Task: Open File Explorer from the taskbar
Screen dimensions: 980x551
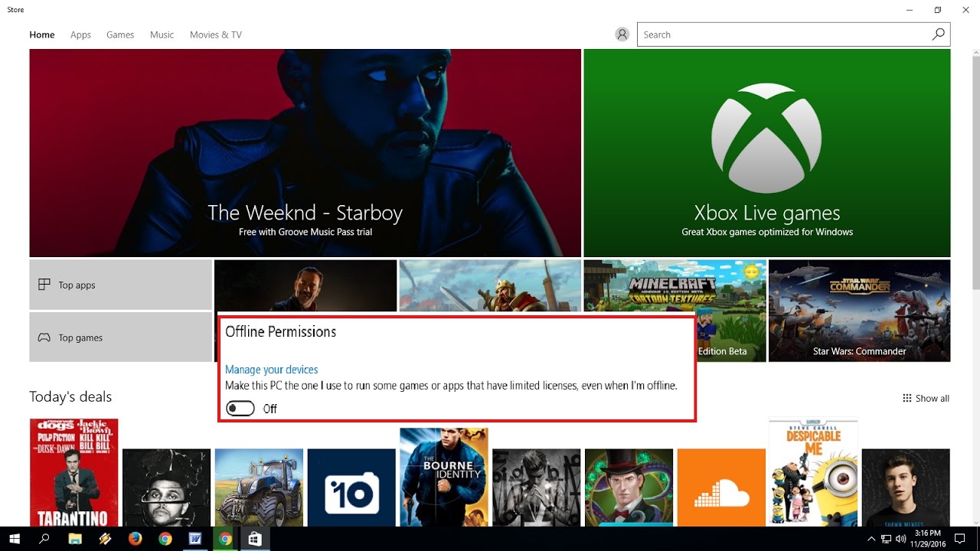Action: (75, 539)
